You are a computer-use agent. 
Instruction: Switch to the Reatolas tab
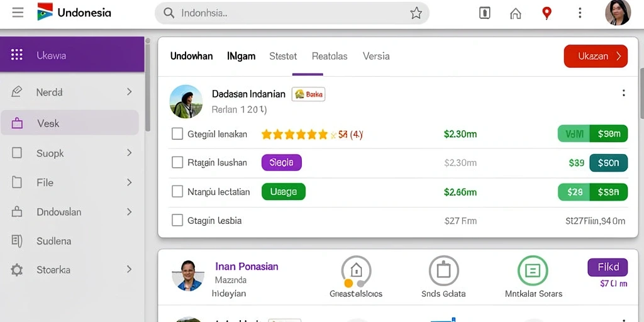click(330, 56)
